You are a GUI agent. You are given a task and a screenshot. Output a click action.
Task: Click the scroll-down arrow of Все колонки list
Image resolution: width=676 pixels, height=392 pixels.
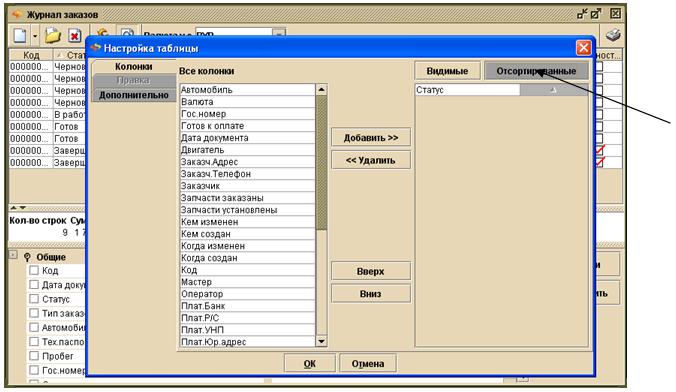tap(321, 342)
